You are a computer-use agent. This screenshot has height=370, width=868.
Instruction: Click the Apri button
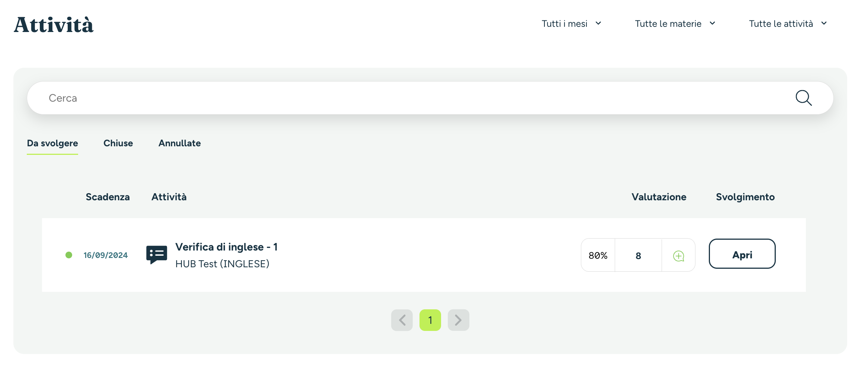(742, 254)
